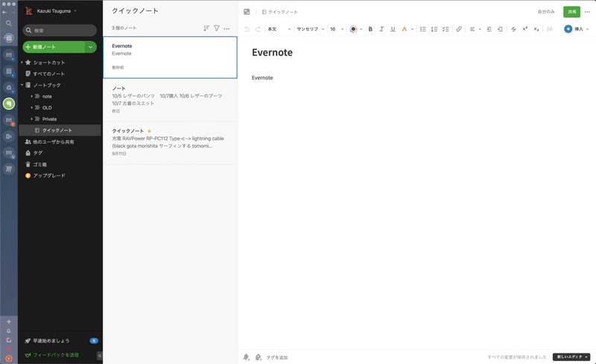Insert a bulleted list

pos(422,29)
